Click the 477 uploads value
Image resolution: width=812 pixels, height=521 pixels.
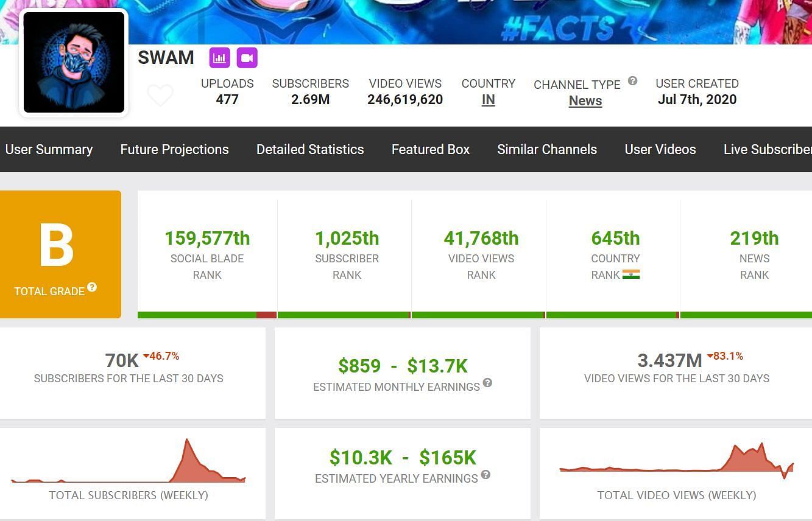coord(227,100)
